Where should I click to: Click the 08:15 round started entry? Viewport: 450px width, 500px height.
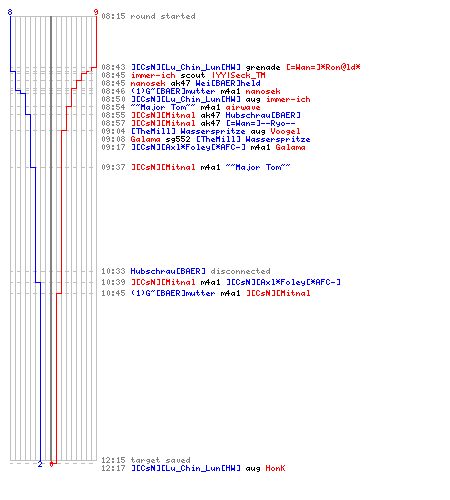coord(148,16)
